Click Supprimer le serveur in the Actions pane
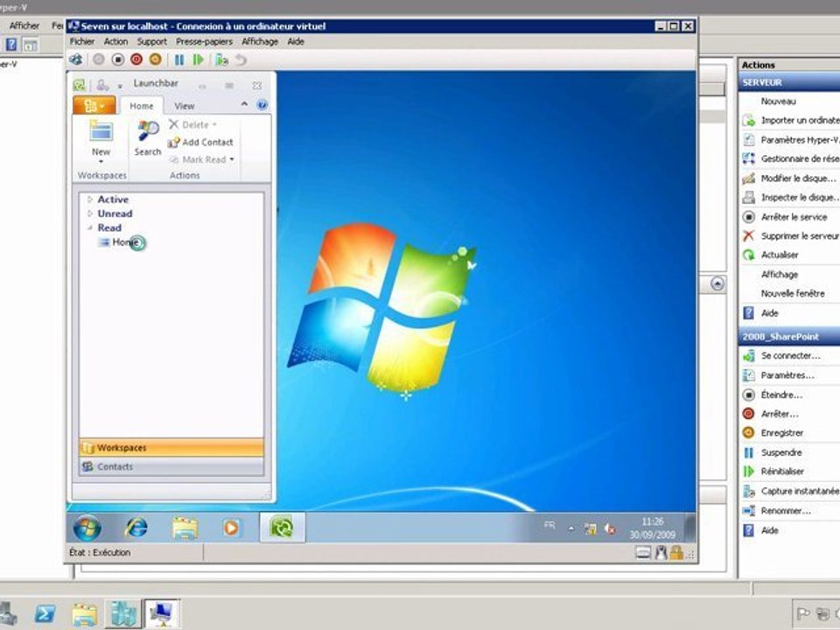This screenshot has height=630, width=840. click(x=791, y=235)
